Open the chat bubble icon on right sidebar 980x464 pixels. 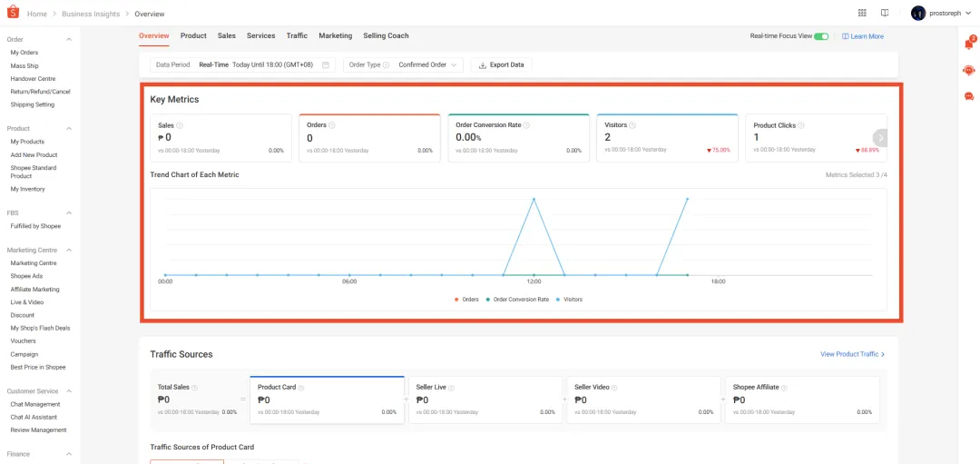pyautogui.click(x=968, y=96)
